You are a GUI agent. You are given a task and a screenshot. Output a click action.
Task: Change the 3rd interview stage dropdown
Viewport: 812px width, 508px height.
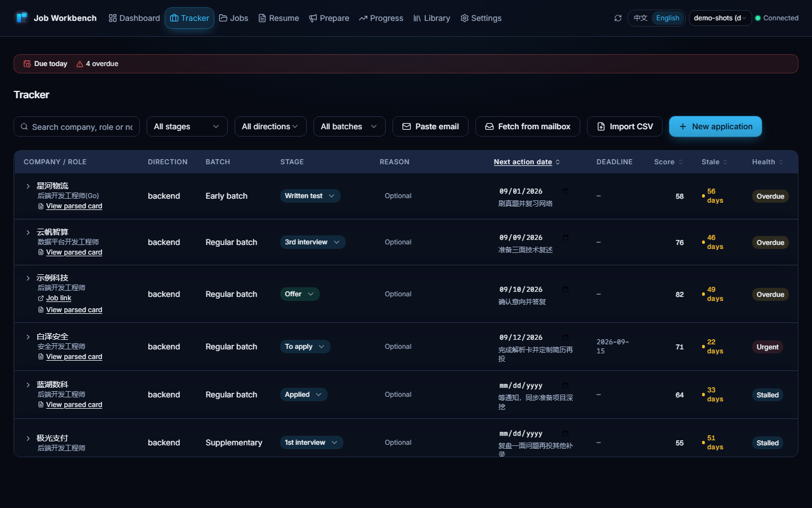click(x=312, y=242)
